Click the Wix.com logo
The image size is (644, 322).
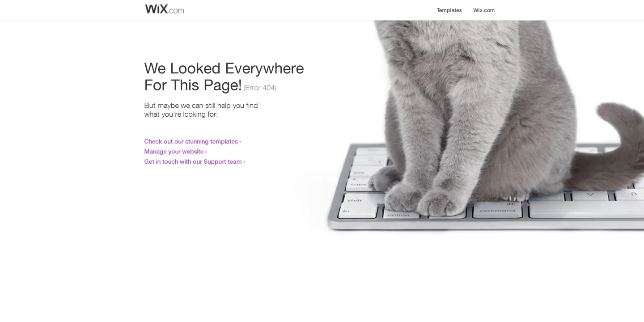click(x=165, y=9)
